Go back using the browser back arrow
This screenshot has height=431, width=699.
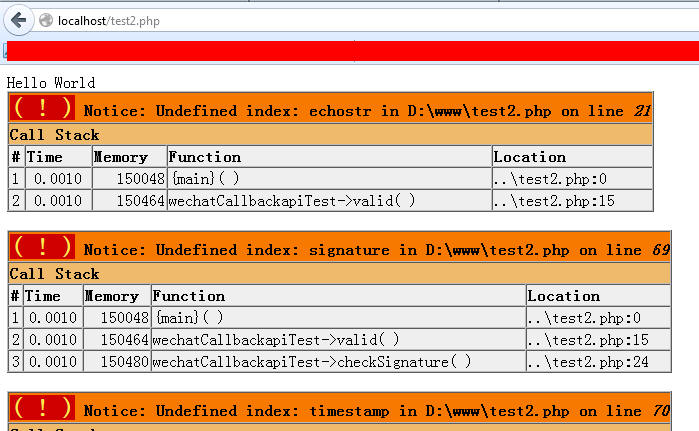tap(19, 20)
